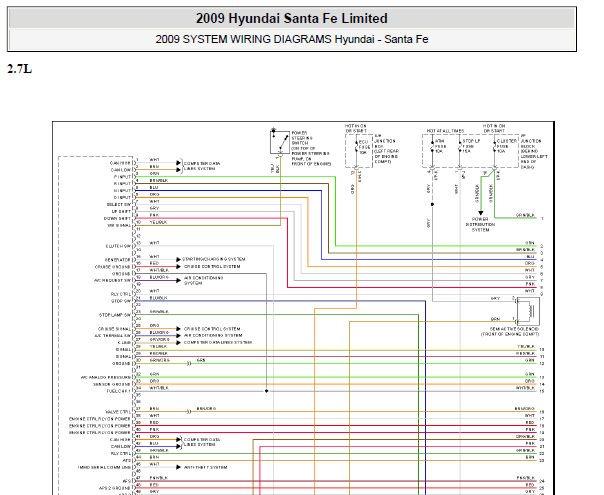The height and width of the screenshot is (495, 604).
Task: Click the 'APS 2 GROUND' pin label
Action: click(x=115, y=488)
